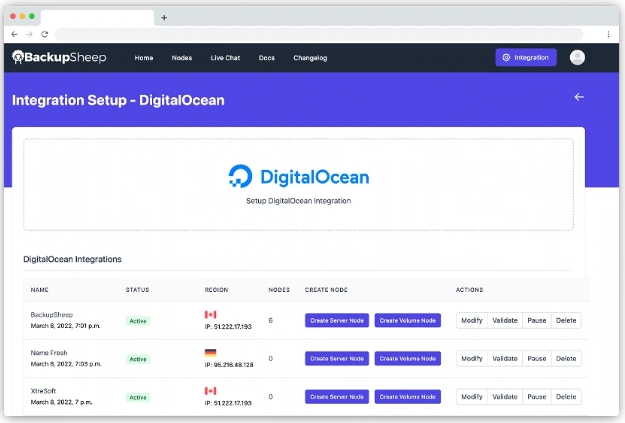Viewport: 625px width, 423px height.
Task: Modify the XtreSoft integration
Action: coord(472,397)
